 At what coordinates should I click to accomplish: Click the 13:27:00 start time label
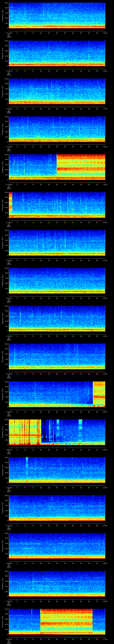tap(9, 525)
